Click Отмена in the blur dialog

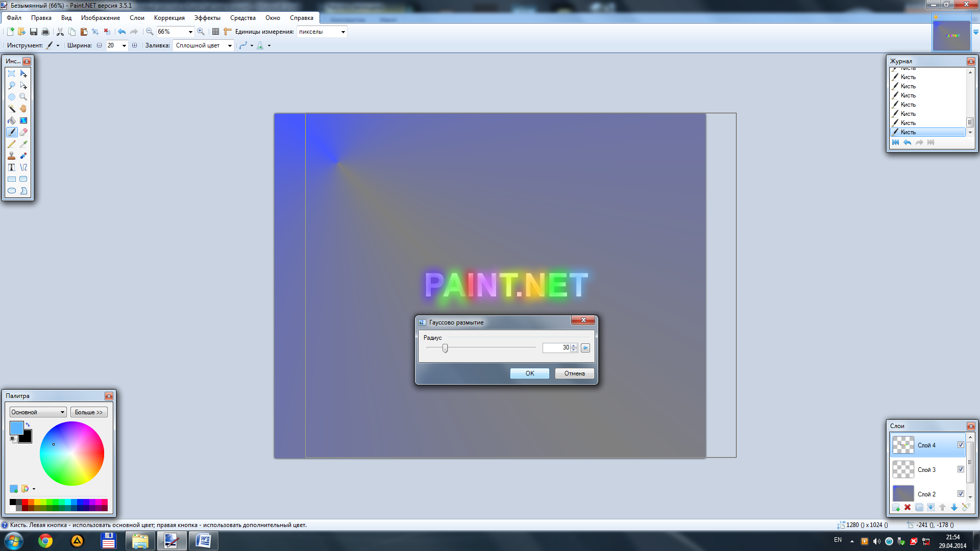[574, 373]
